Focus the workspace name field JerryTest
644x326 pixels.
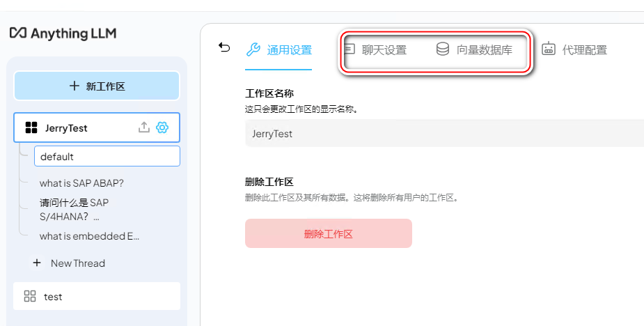pos(444,133)
